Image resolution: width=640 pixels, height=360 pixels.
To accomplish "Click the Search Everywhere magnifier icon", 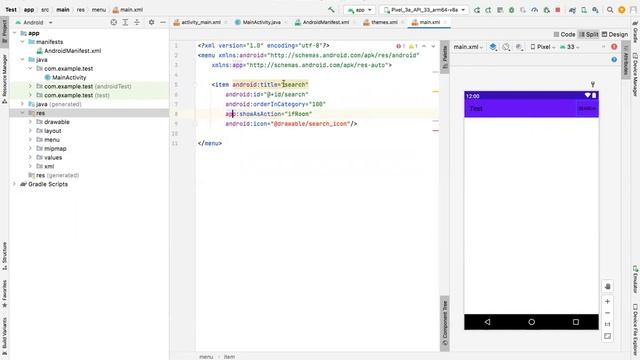I will click(610, 10).
